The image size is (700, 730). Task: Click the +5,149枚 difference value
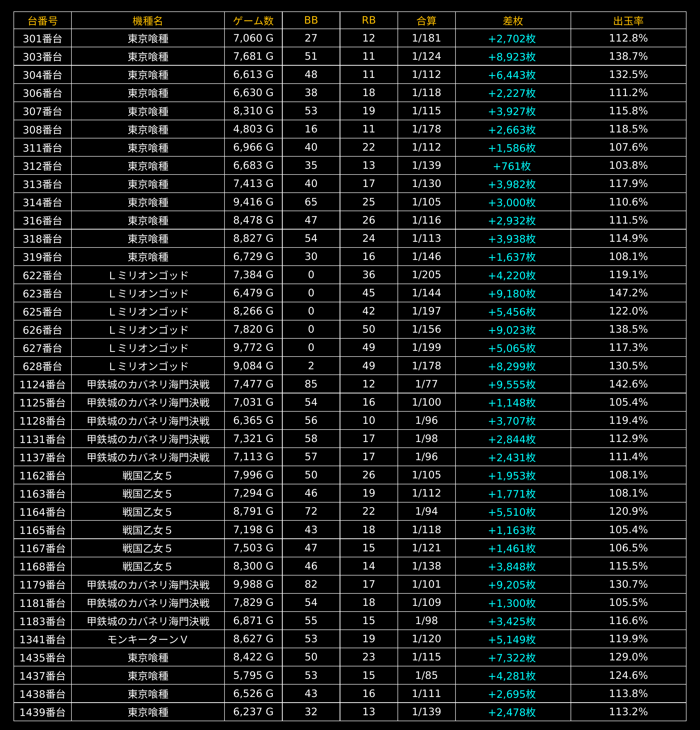pyautogui.click(x=513, y=639)
